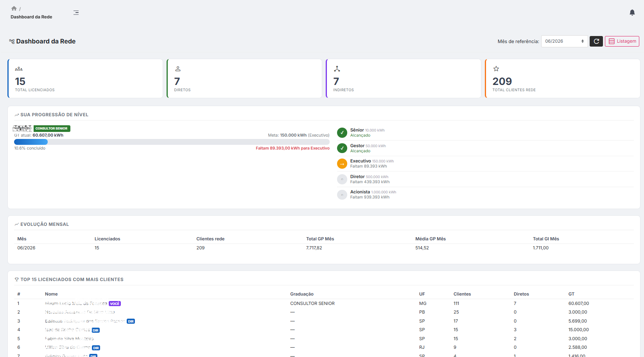Click the star icon in Total Clientes Rede card
Viewport: 644px width, 357px height.
click(x=496, y=69)
